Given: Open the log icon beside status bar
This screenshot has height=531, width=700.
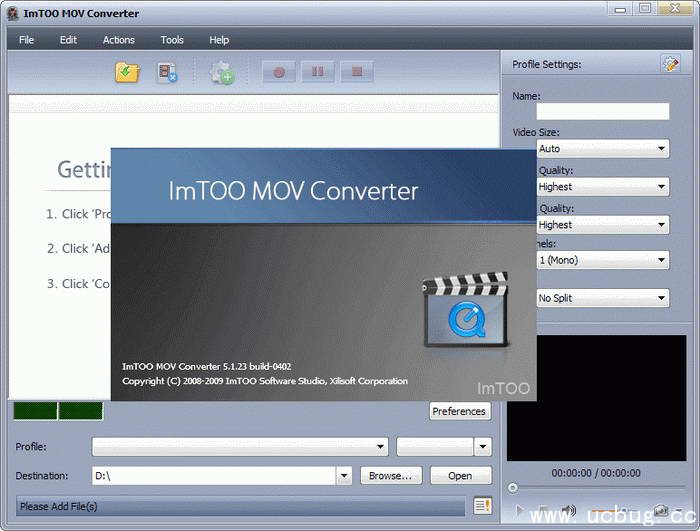Looking at the screenshot, I should tap(483, 506).
